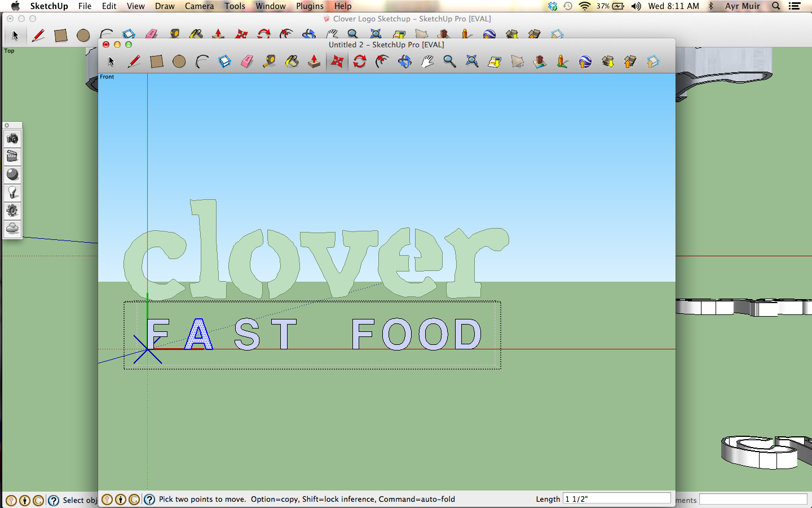Click the Top view label in Clover Logo window
Screen dimensions: 812x508
pyautogui.click(x=10, y=51)
